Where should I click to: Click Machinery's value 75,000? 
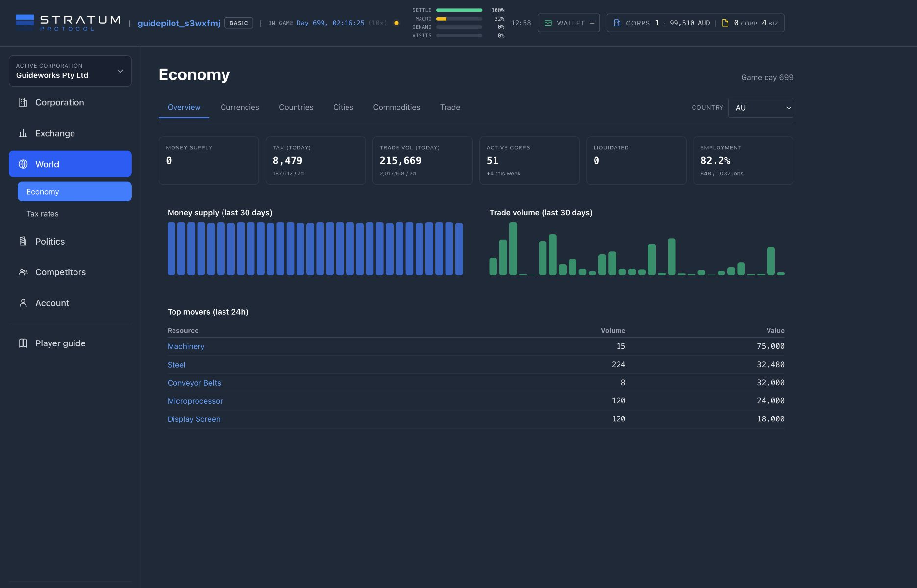coord(770,346)
